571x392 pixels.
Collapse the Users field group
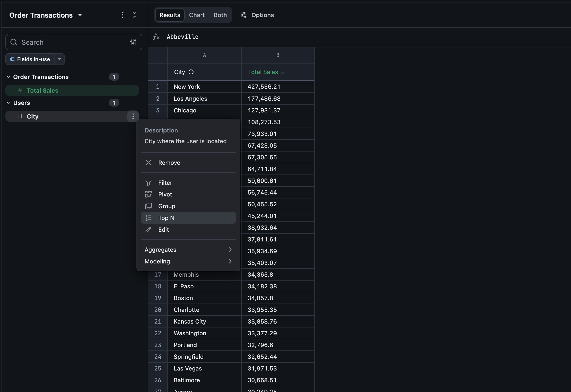[x=8, y=103]
